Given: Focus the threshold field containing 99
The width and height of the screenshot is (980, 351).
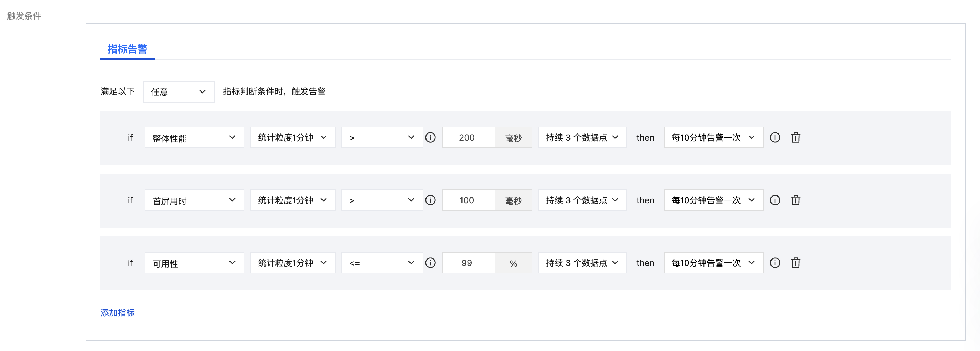Looking at the screenshot, I should click(468, 263).
